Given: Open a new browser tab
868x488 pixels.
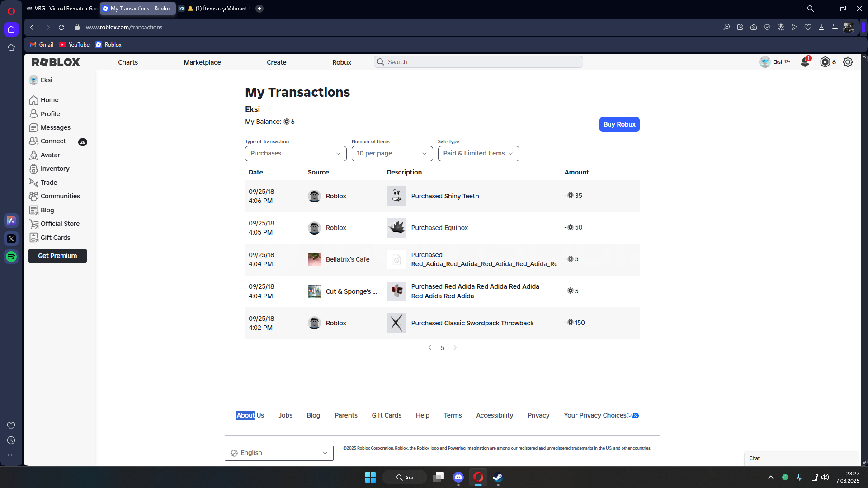Looking at the screenshot, I should coord(259,8).
